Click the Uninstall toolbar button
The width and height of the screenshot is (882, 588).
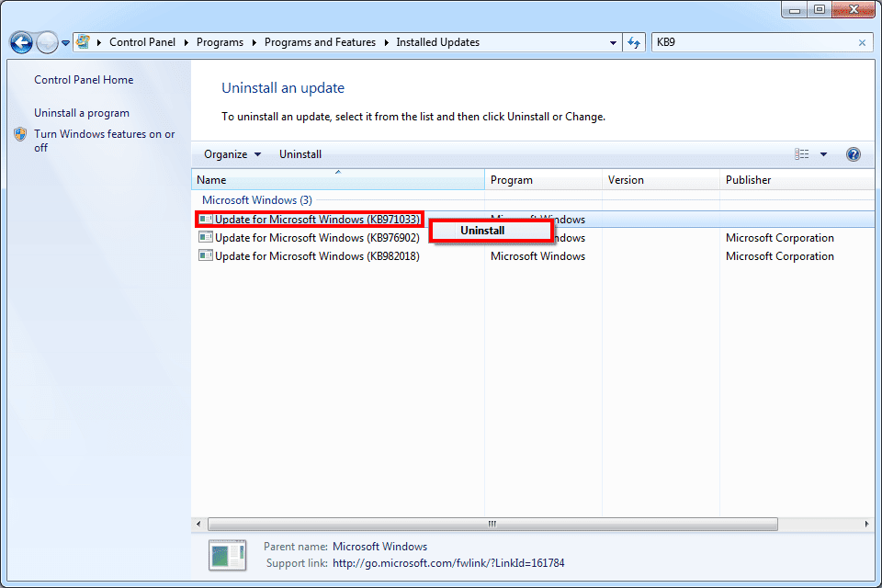click(x=300, y=154)
